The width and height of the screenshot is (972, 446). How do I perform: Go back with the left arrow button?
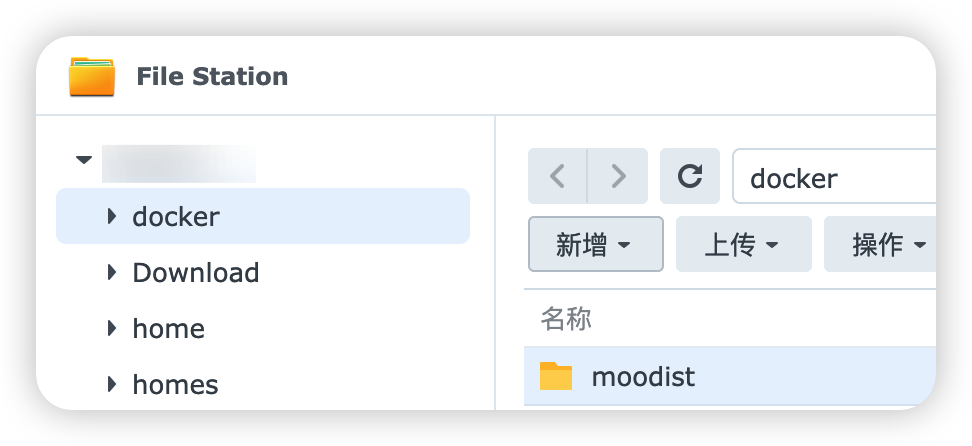[x=557, y=177]
